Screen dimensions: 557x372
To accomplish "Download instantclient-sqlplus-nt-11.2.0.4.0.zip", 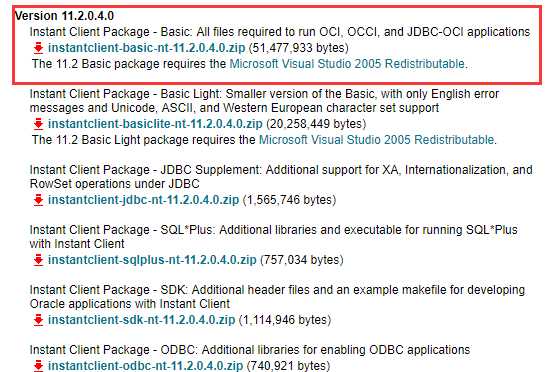I will click(x=152, y=260).
